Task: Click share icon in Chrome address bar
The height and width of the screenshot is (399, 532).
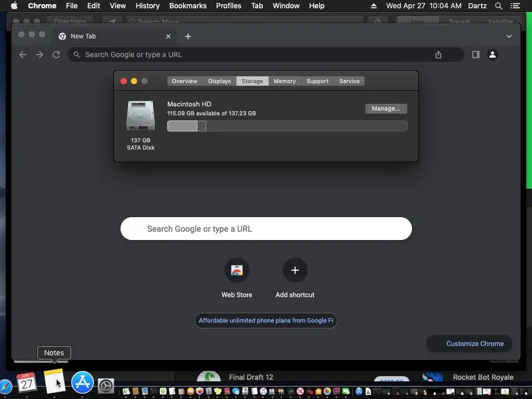Action: [x=438, y=55]
